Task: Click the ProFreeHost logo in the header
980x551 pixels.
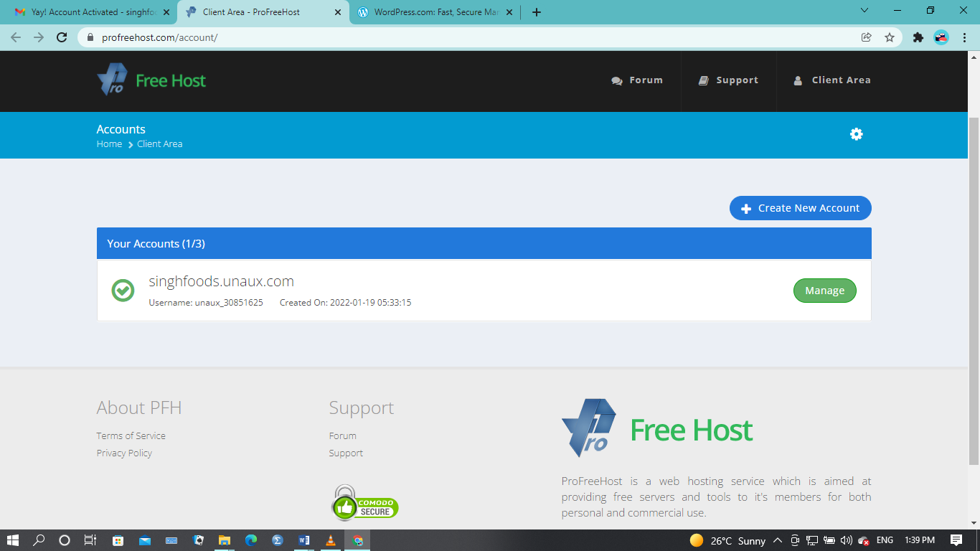Action: click(x=151, y=80)
